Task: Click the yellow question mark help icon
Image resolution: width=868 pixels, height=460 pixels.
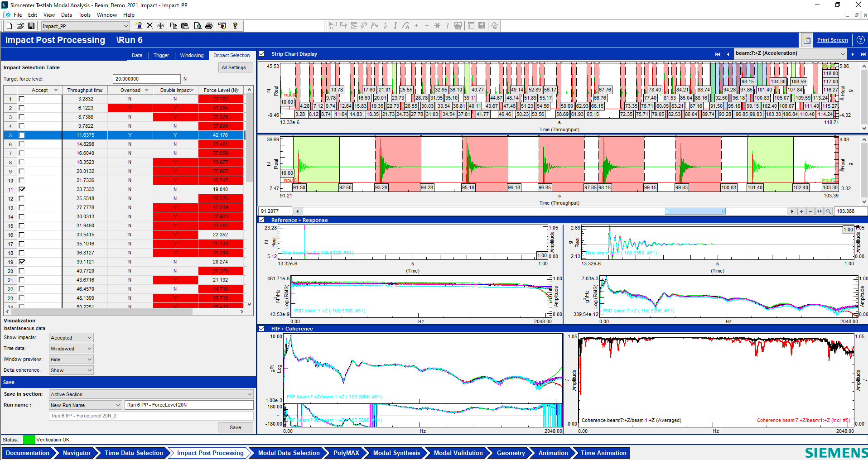Action: click(x=235, y=26)
